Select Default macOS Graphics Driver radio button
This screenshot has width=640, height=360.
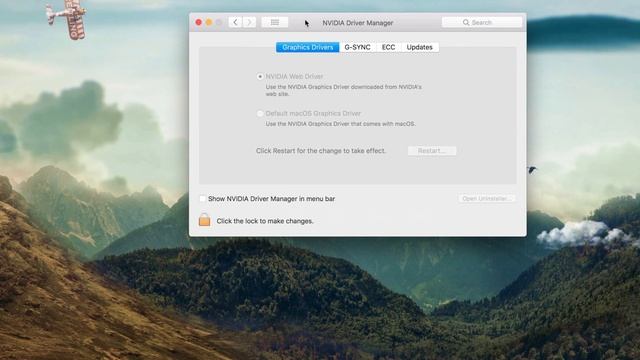[x=260, y=113]
